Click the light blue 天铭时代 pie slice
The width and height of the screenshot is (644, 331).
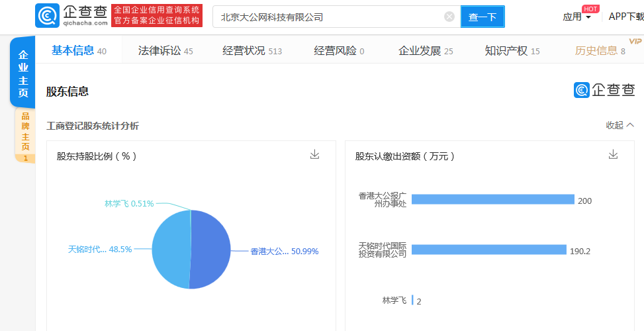click(171, 248)
